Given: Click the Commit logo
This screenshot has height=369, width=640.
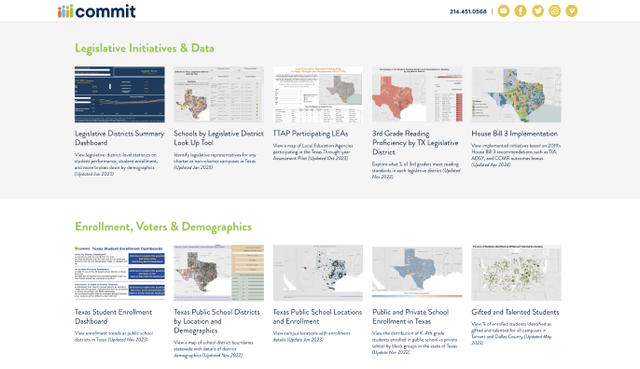Looking at the screenshot, I should tap(97, 11).
